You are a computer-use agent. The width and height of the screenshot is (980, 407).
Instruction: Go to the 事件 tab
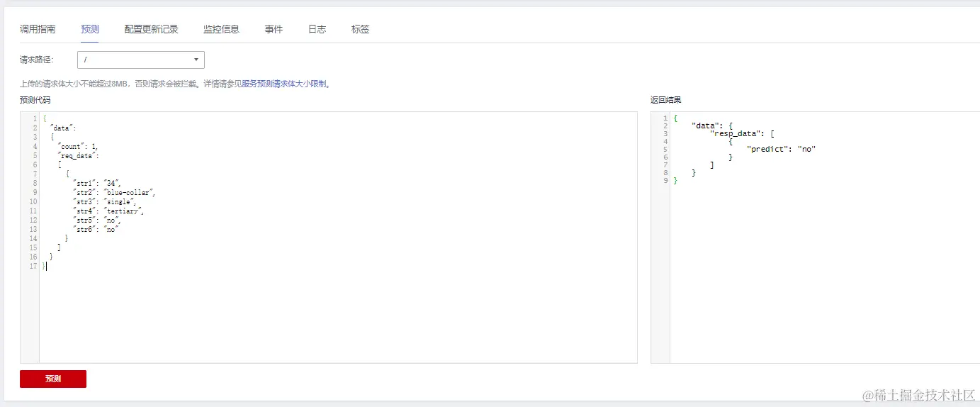pyautogui.click(x=274, y=29)
